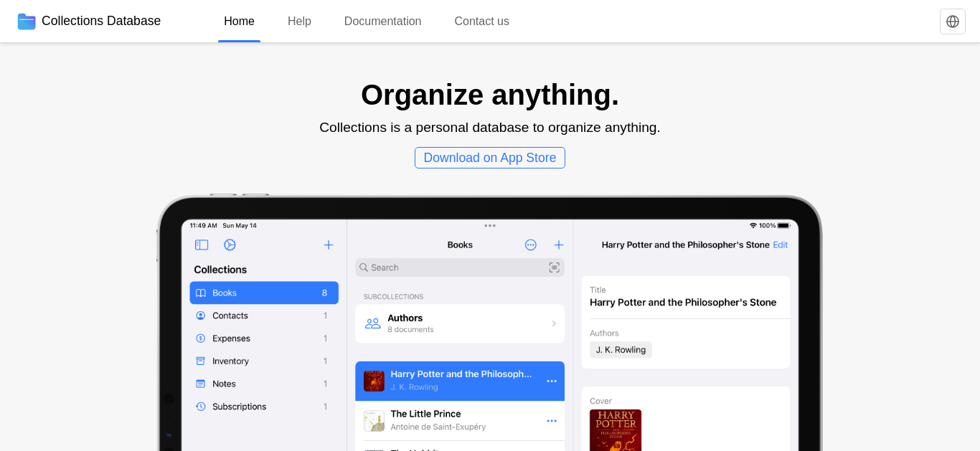Click the Authors people icon
The image size is (980, 451).
[373, 323]
